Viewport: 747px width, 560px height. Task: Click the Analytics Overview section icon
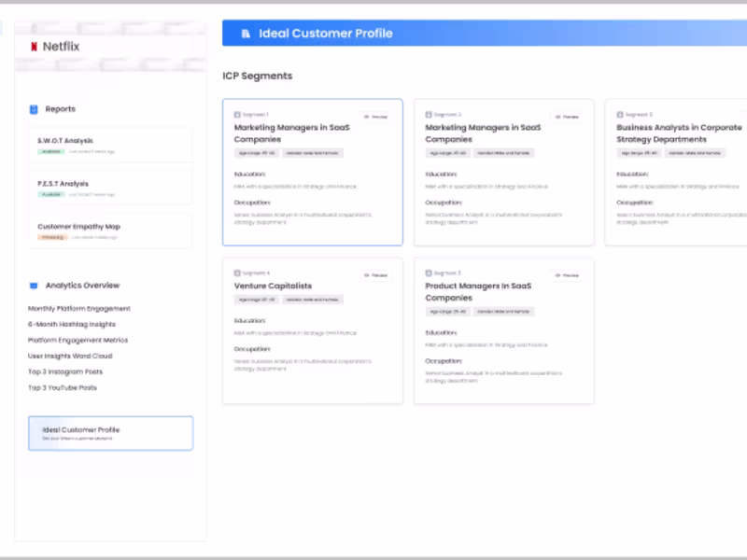tap(34, 286)
